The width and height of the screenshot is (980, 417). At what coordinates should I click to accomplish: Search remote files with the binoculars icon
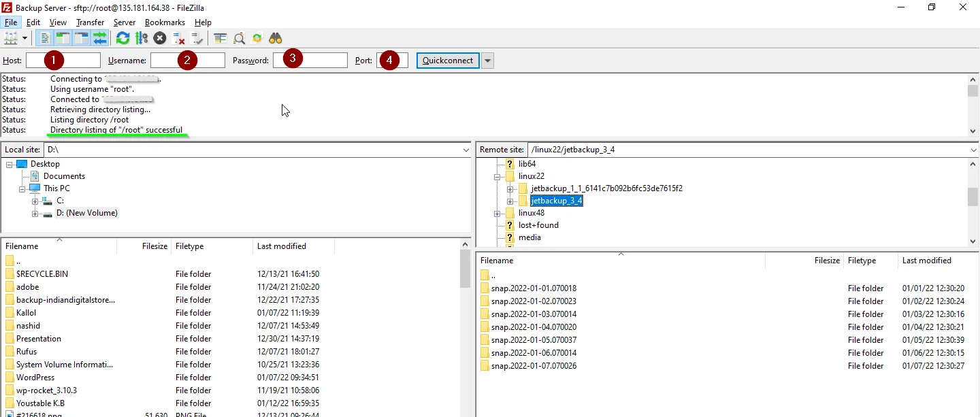(276, 38)
